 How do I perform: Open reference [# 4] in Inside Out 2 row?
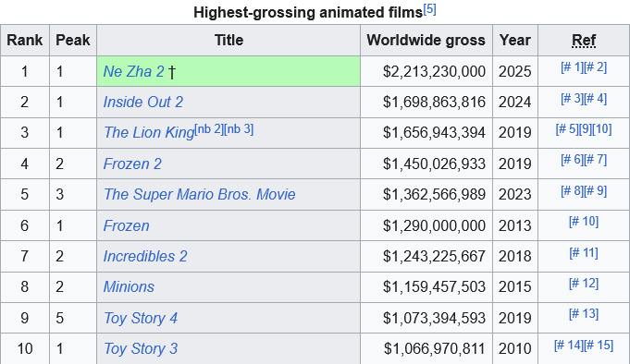pos(596,98)
